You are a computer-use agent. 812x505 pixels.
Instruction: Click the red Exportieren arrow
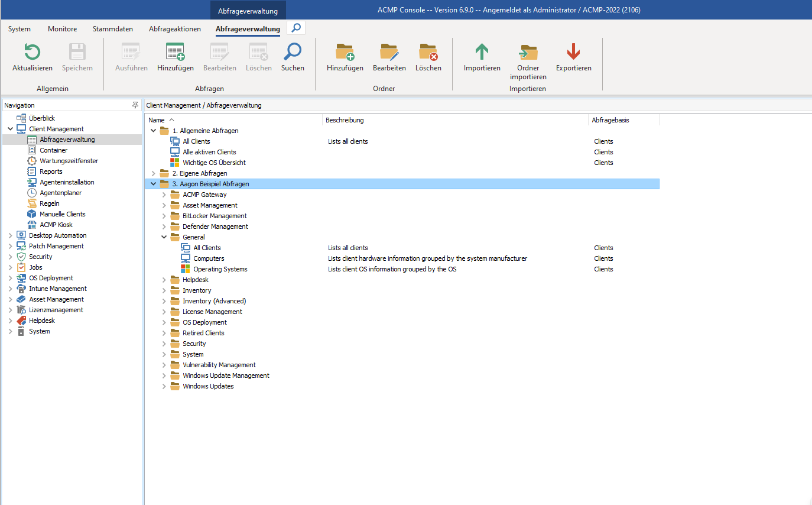pos(573,53)
